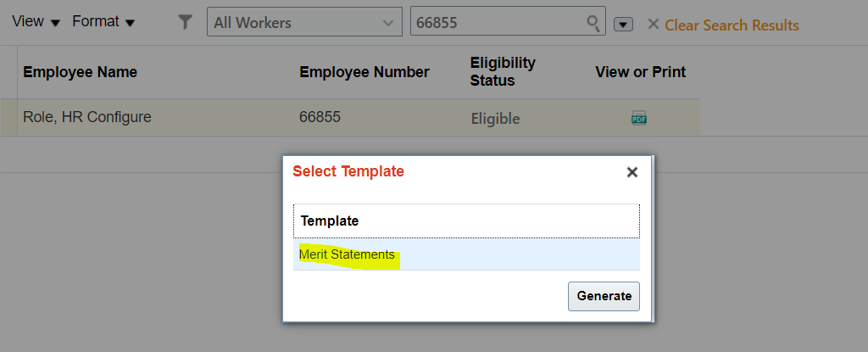Select the Role, HR Configure row
868x352 pixels.
click(x=350, y=118)
